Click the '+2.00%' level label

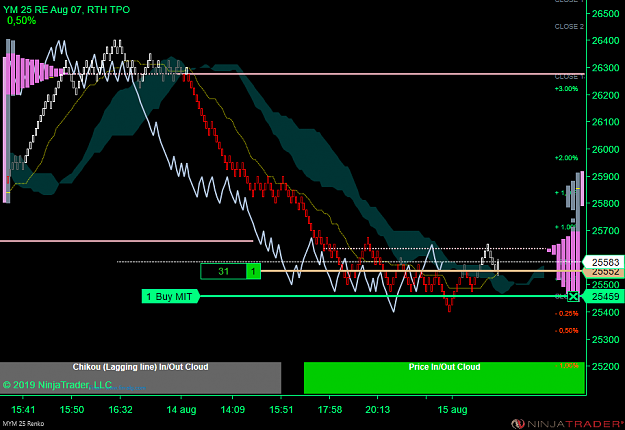point(566,158)
